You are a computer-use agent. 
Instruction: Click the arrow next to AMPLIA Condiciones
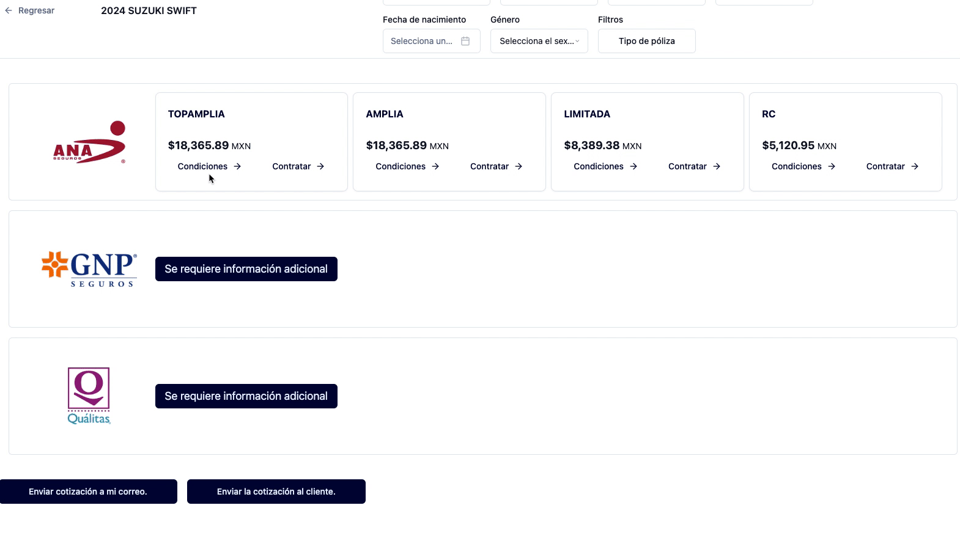coord(435,166)
